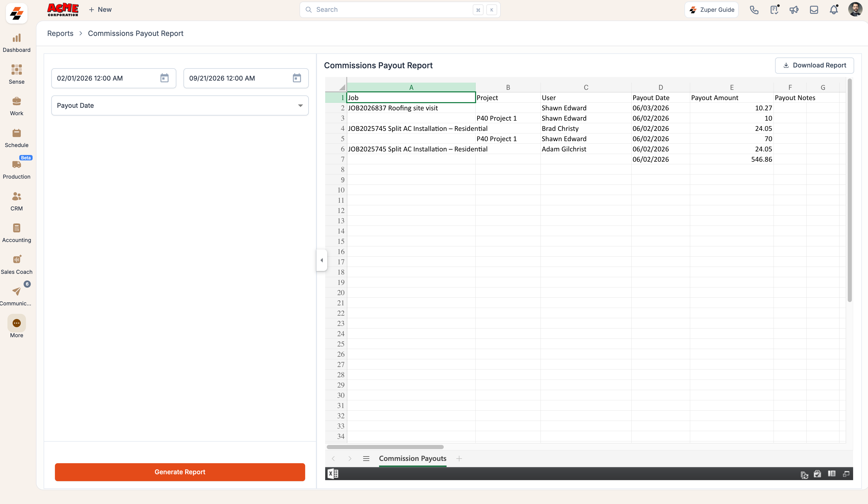Screen dimensions: 868x504
Task: Select column E header
Action: [x=732, y=88]
